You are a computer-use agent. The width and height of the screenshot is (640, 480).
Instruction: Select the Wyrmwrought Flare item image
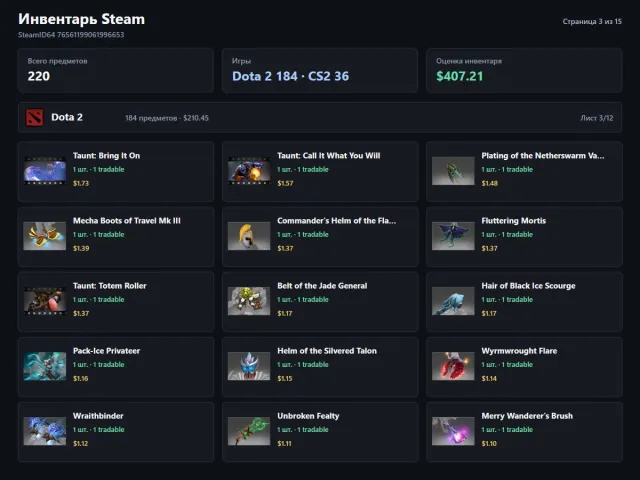(x=453, y=366)
